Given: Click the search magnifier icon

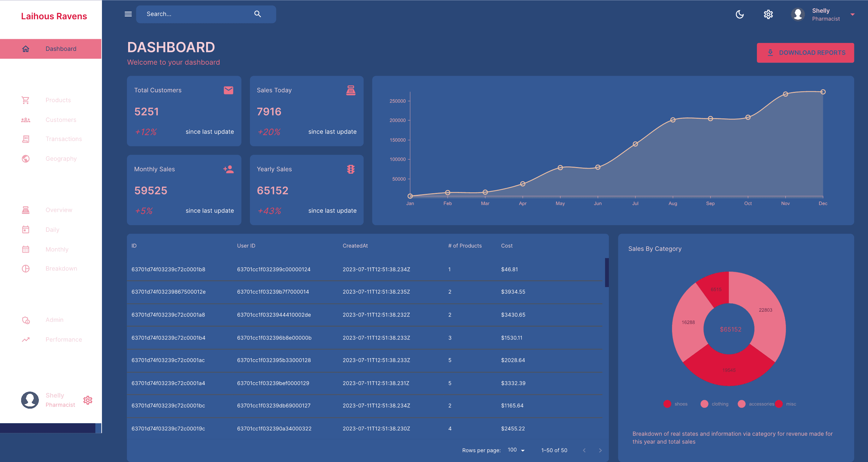Looking at the screenshot, I should click(258, 14).
